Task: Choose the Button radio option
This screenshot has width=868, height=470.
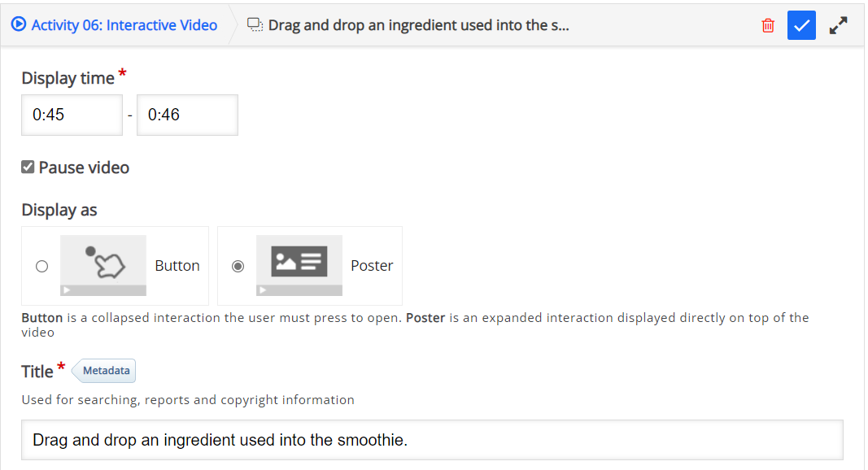Action: [x=42, y=266]
